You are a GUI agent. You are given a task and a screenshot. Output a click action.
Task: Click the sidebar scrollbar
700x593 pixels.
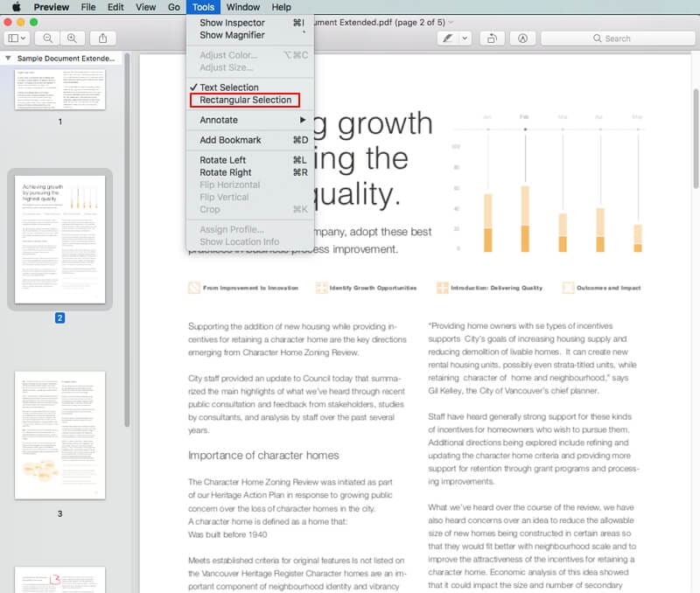click(127, 240)
